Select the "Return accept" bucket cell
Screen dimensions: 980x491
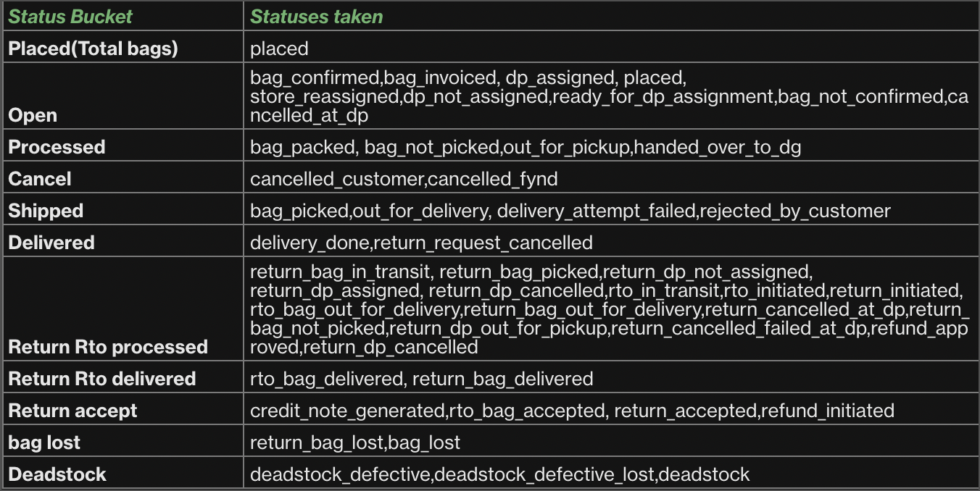click(72, 411)
